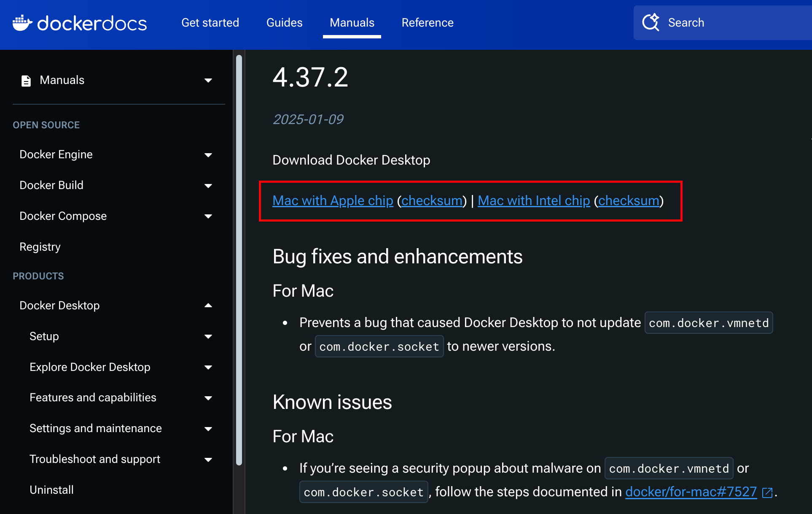This screenshot has width=812, height=514.
Task: Expand Troubleshoot and support arrow
Action: (x=208, y=460)
